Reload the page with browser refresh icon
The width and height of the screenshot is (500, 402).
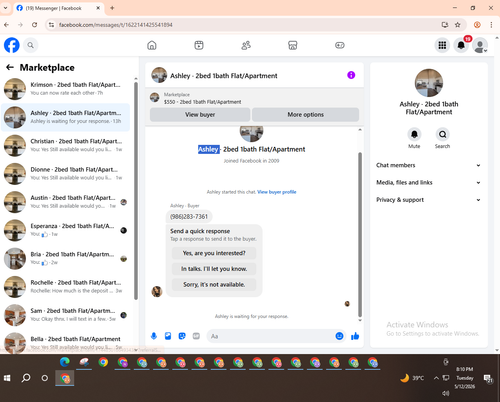tap(34, 25)
